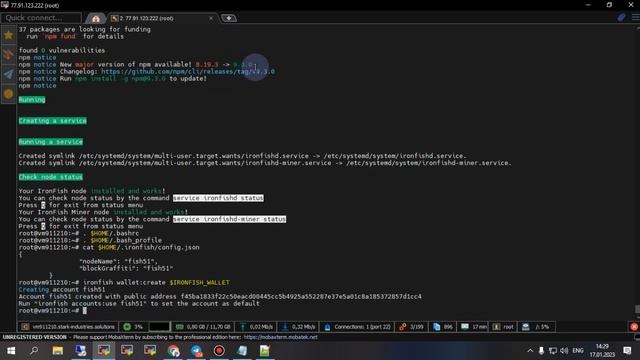Open the github npm releases changelog link
This screenshot has width=640, height=360.
[188, 71]
